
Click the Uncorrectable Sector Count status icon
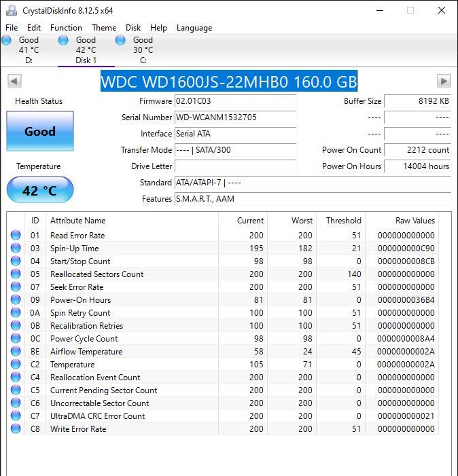(x=16, y=403)
